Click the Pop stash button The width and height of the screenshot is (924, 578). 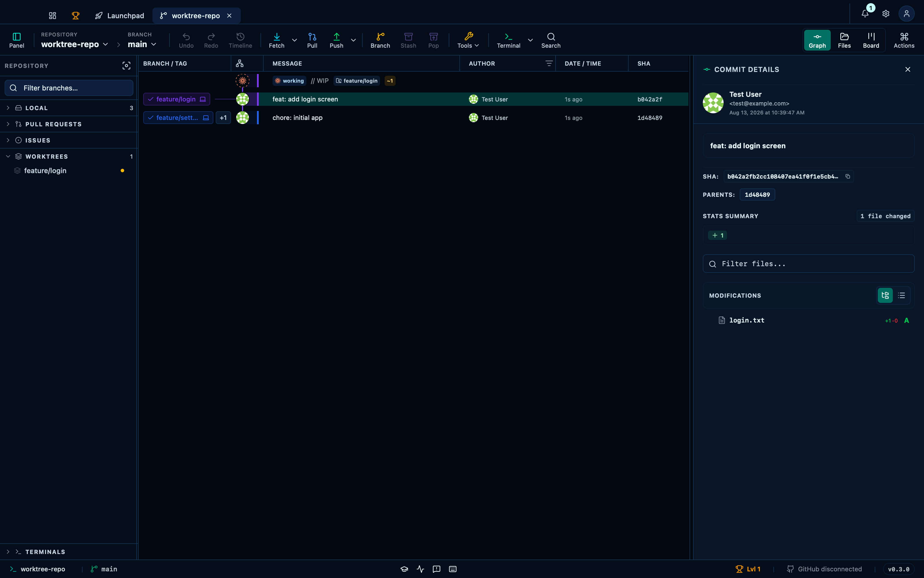(x=434, y=40)
